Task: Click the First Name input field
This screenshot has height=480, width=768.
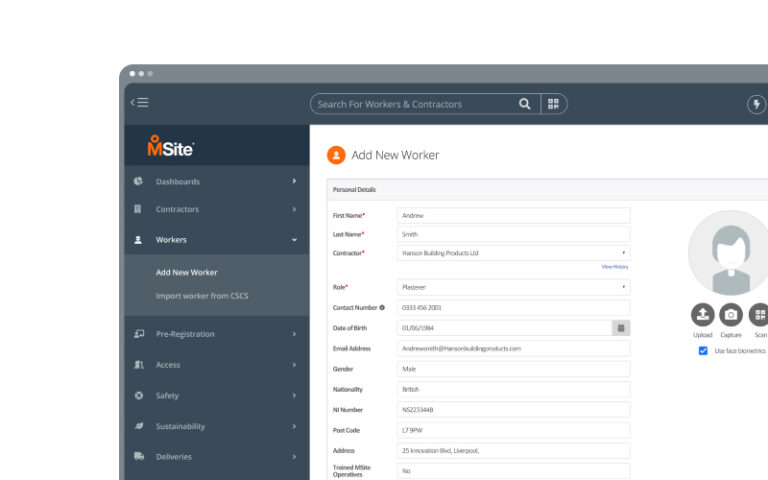Action: [513, 215]
